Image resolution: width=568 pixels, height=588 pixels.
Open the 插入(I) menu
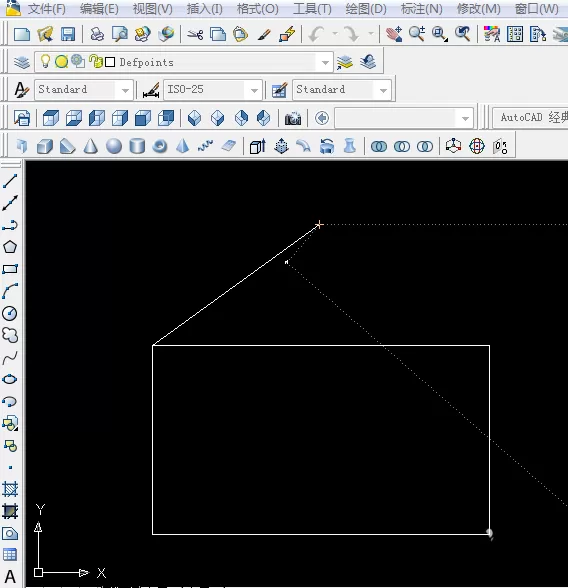pyautogui.click(x=205, y=9)
